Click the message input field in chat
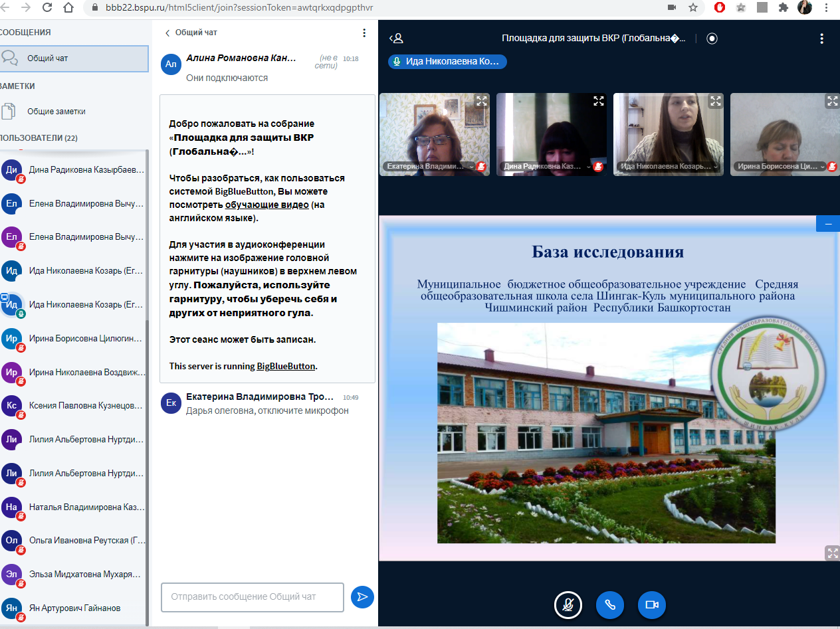Screen dimensions: 840x629 252,597
